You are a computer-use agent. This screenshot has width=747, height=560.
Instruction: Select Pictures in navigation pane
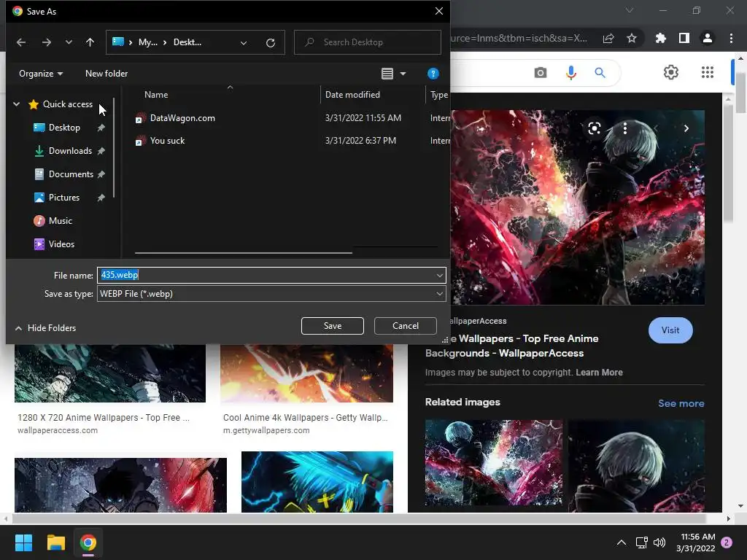coord(64,198)
